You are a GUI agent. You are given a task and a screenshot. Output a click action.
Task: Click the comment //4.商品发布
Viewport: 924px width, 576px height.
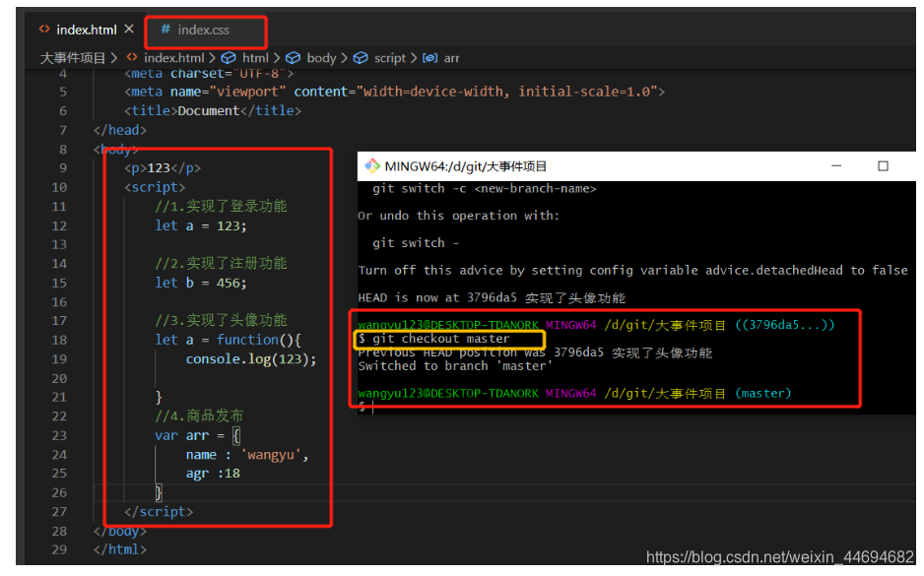(199, 416)
